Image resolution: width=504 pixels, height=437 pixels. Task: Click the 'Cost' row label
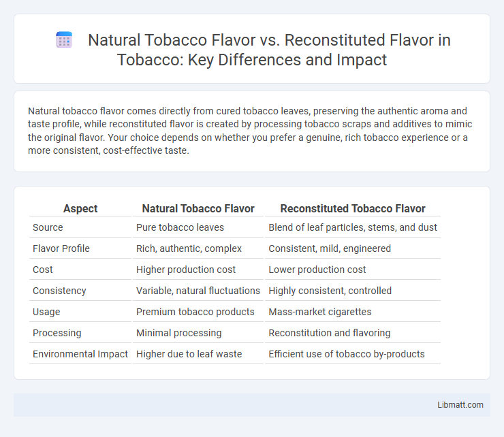(43, 270)
